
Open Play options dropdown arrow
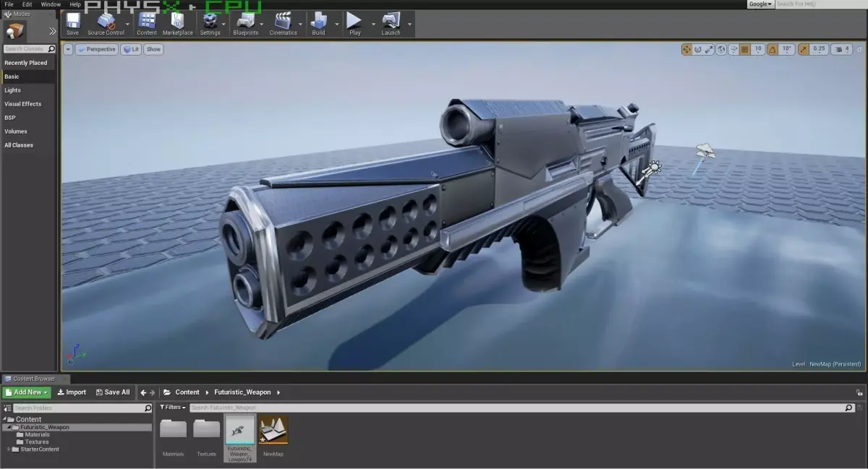374,24
